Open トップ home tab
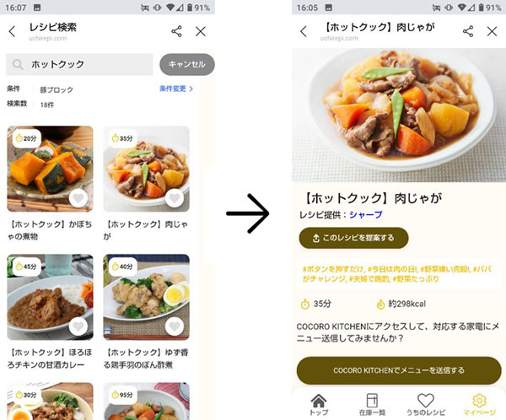This screenshot has width=506, height=420. [x=319, y=405]
